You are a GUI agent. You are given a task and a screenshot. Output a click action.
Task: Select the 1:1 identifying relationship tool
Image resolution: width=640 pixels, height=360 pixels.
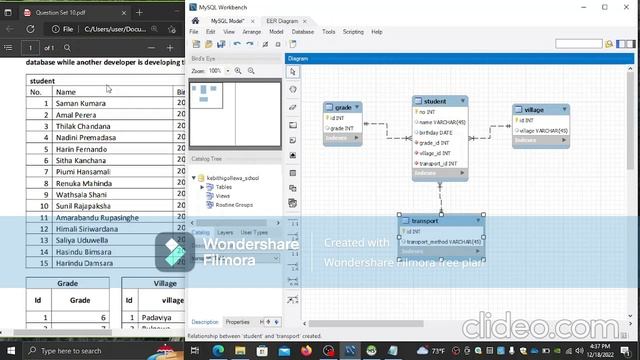click(x=293, y=253)
